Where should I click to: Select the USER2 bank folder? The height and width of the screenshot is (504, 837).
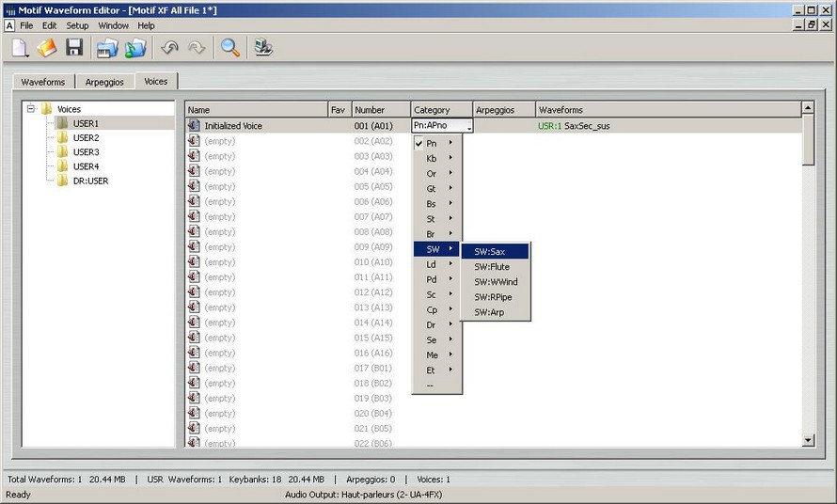pyautogui.click(x=86, y=137)
